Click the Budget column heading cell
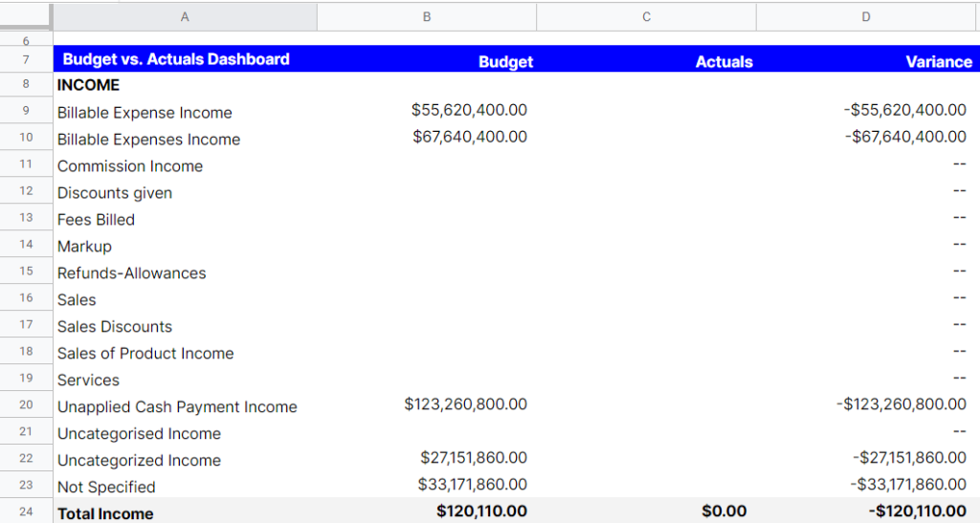980x523 pixels. point(427,59)
